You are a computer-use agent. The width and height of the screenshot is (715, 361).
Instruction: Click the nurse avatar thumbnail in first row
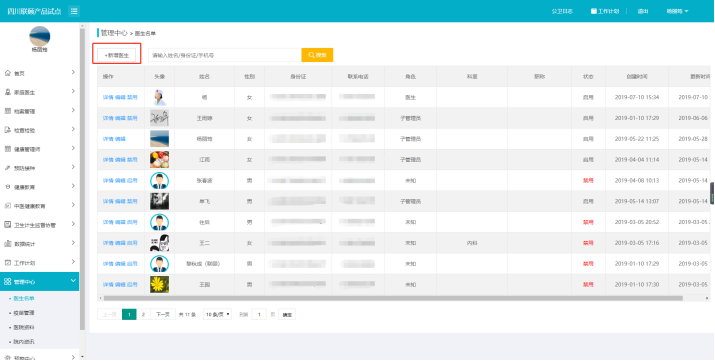pyautogui.click(x=160, y=97)
